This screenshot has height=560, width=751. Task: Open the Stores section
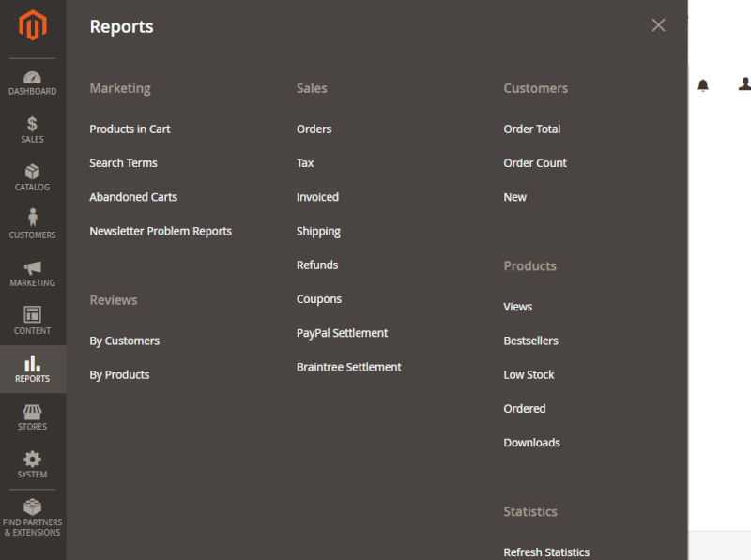pyautogui.click(x=32, y=416)
